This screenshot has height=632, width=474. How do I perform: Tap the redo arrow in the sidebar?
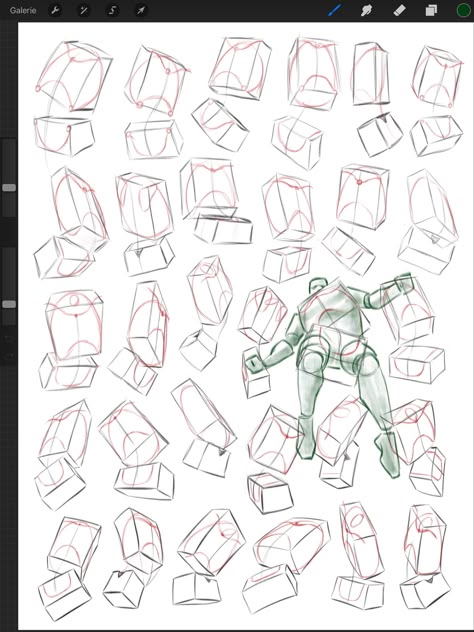pyautogui.click(x=8, y=356)
